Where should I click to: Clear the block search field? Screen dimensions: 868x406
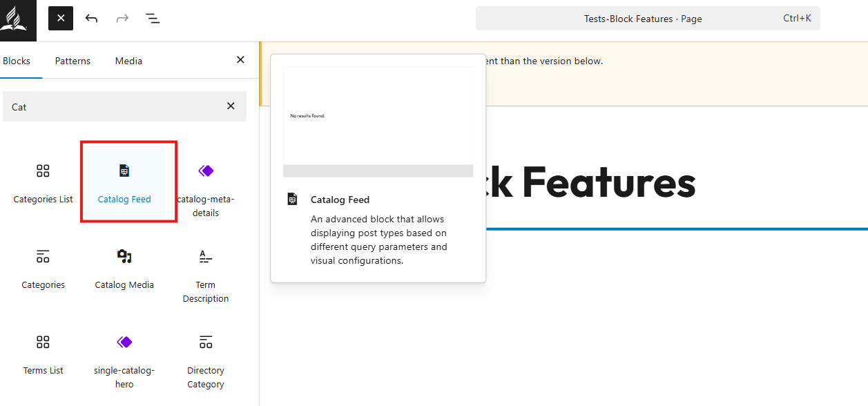[231, 106]
